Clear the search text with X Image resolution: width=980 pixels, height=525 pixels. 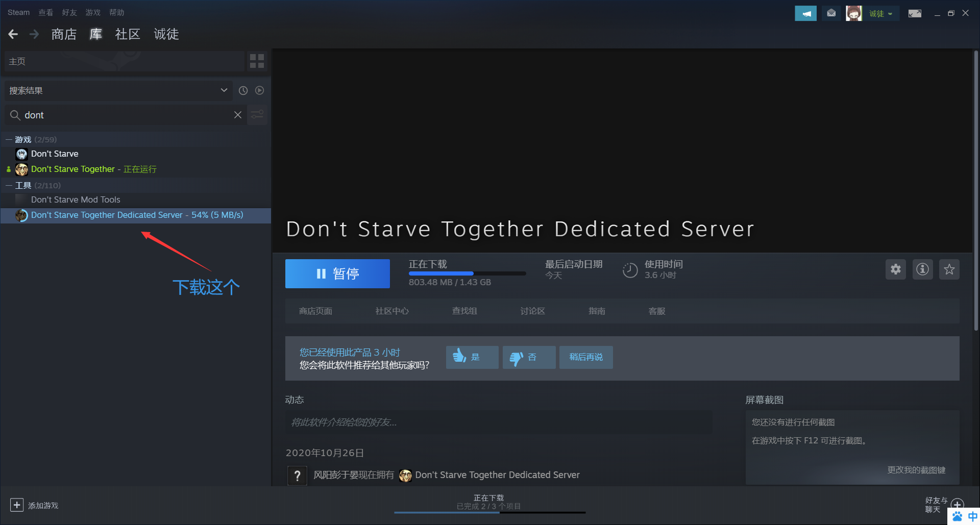pyautogui.click(x=238, y=115)
